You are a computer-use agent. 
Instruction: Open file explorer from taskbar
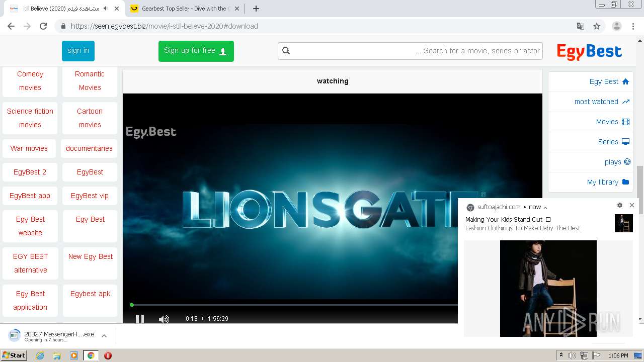[57, 355]
